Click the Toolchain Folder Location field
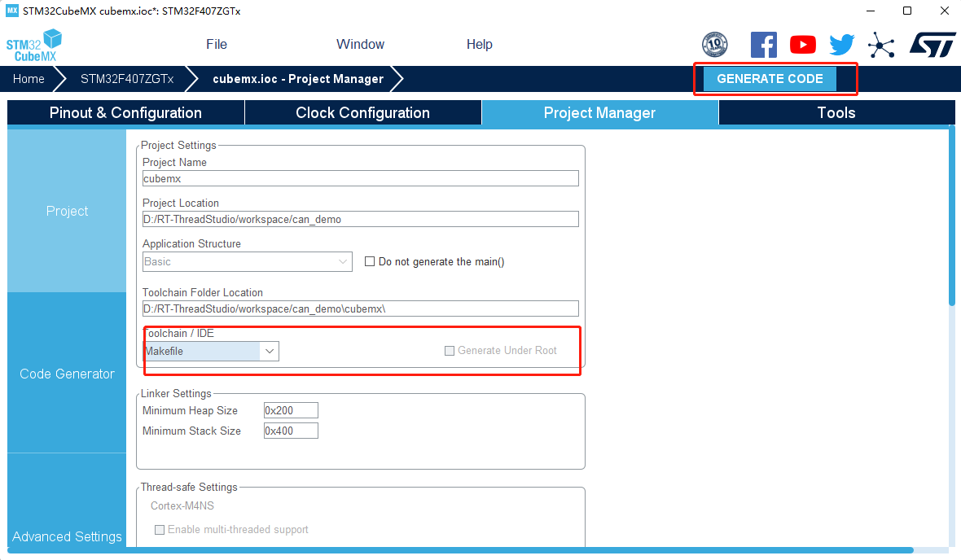Screen dimensions: 961x560 [360, 308]
